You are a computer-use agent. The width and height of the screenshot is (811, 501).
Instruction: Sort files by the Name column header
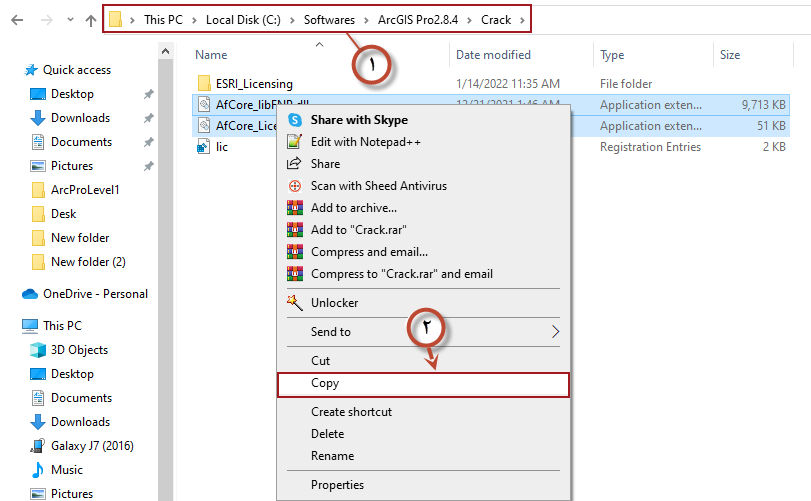pos(211,55)
